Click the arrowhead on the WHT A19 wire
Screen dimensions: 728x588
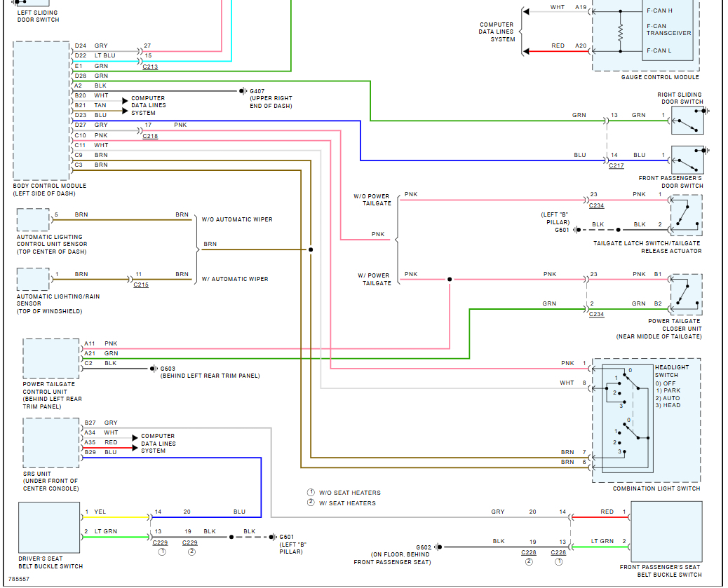(526, 12)
